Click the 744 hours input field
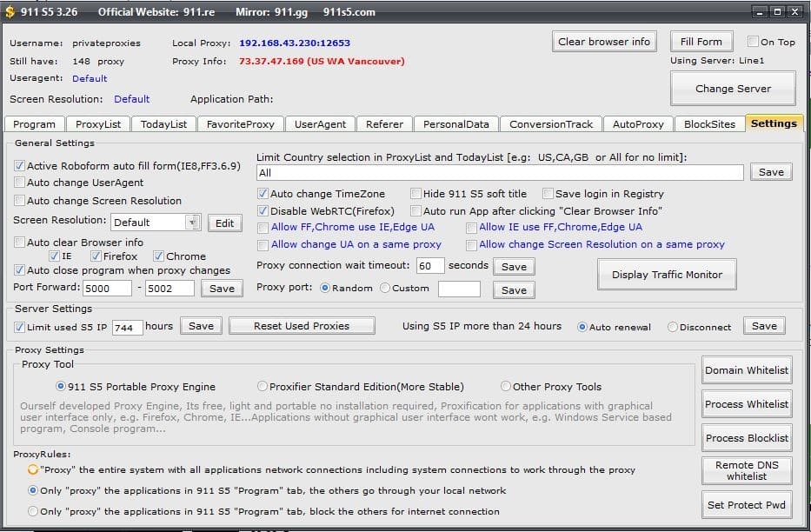811x532 pixels. tap(127, 327)
